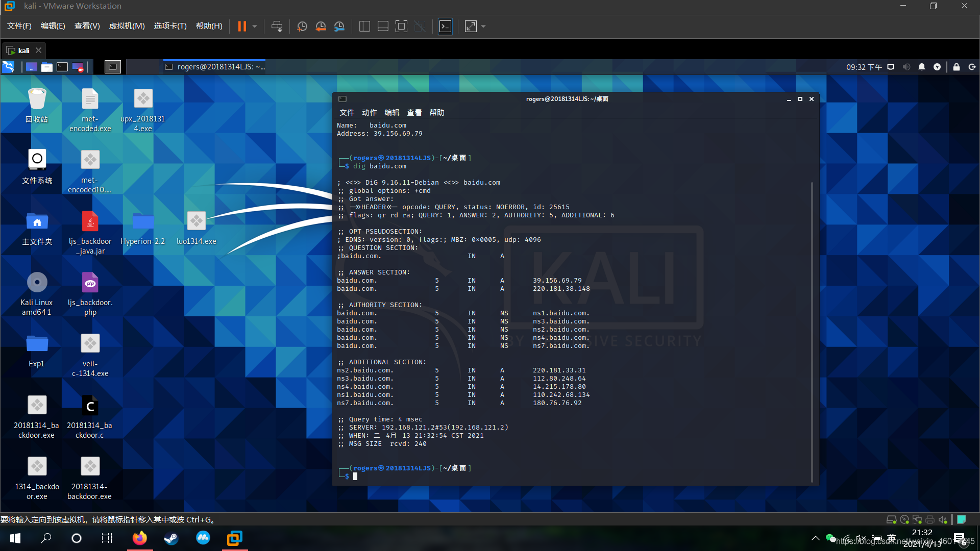This screenshot has width=980, height=551.
Task: Open Firefox from the Windows taskbar
Action: tap(139, 538)
